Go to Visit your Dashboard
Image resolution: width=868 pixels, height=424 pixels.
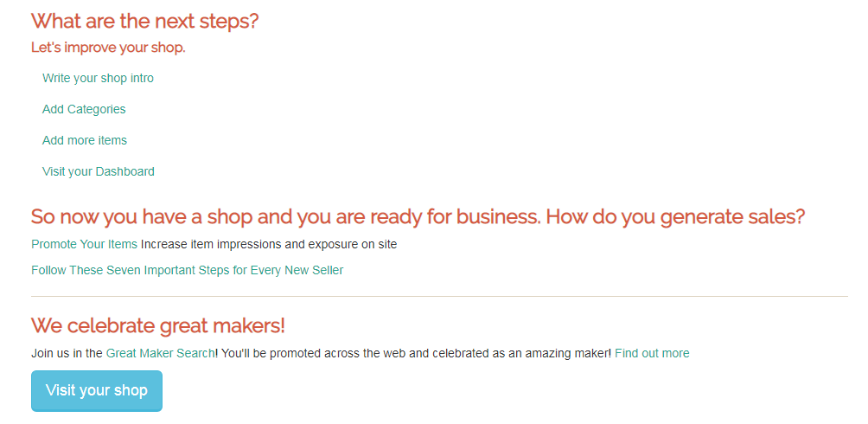click(99, 171)
